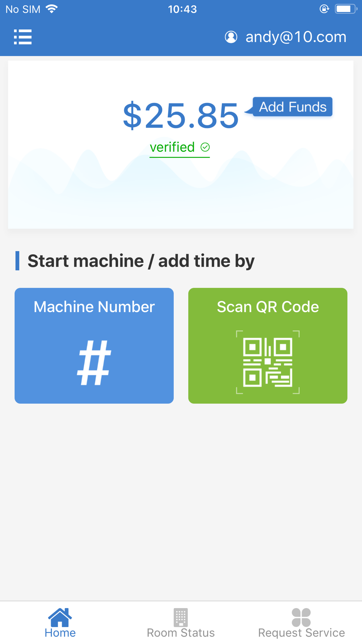Tap the Home house icon

[x=60, y=617]
